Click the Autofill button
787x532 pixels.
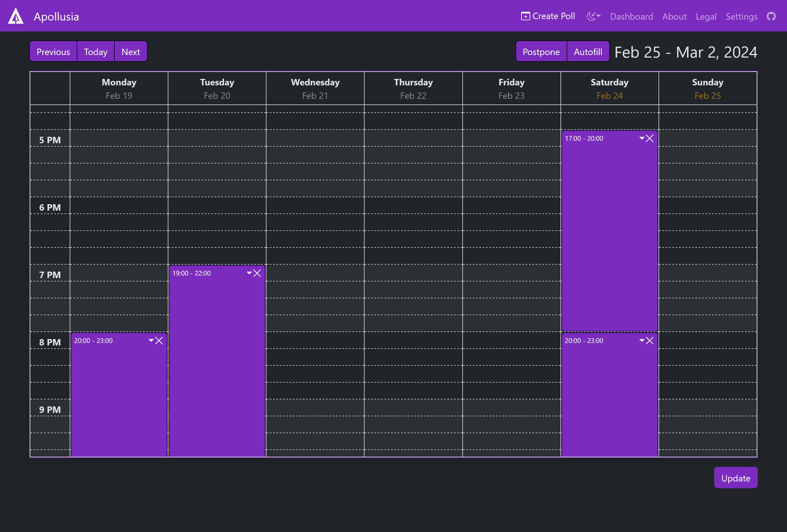click(x=587, y=52)
